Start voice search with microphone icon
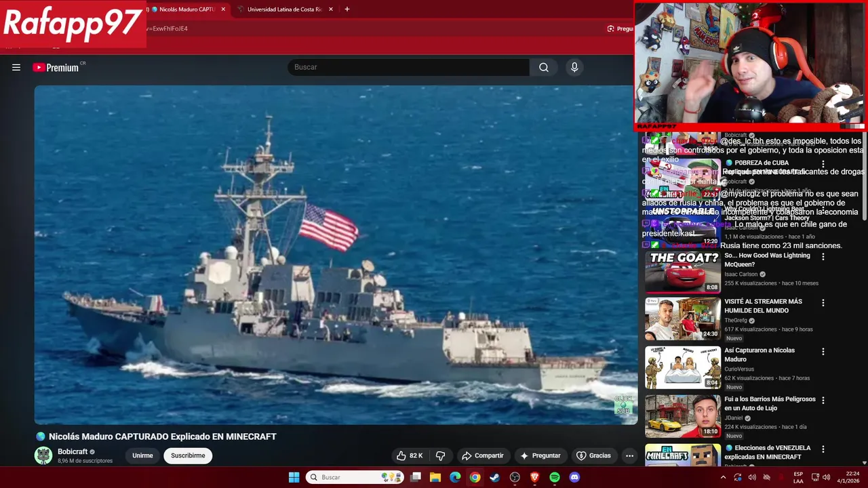The height and width of the screenshot is (488, 868). [x=574, y=67]
